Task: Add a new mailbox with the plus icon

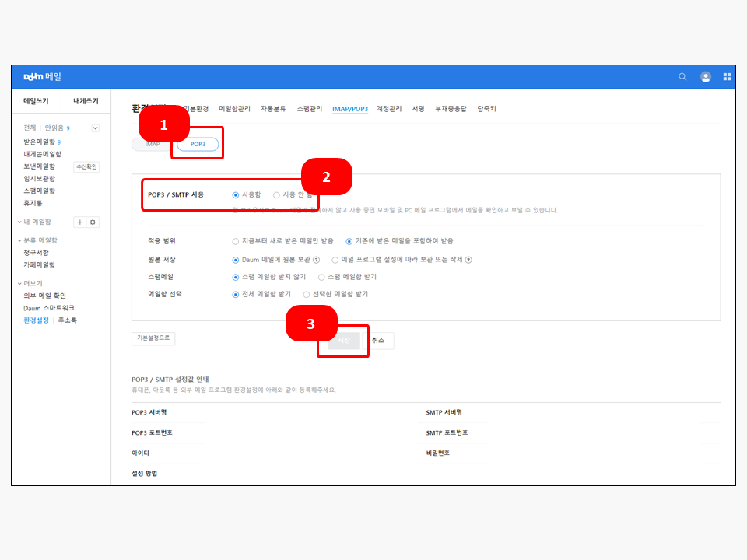Action: (x=79, y=222)
